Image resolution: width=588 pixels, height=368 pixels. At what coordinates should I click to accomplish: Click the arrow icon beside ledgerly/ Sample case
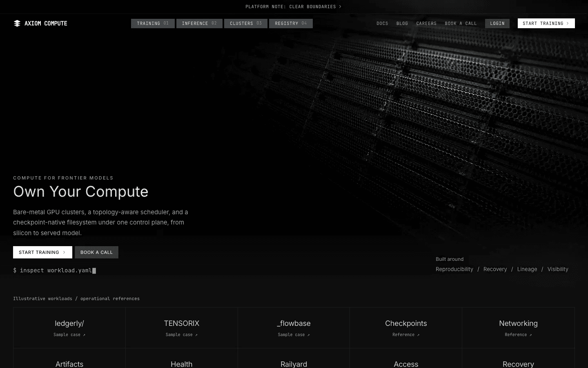click(84, 335)
